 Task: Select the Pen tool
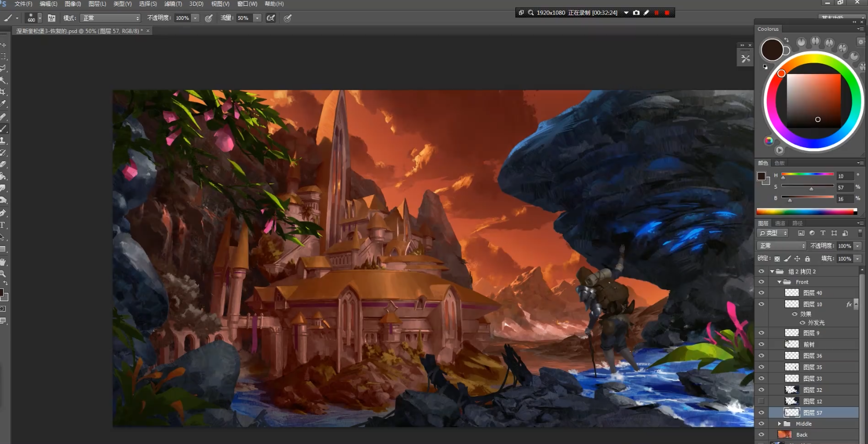coord(3,213)
